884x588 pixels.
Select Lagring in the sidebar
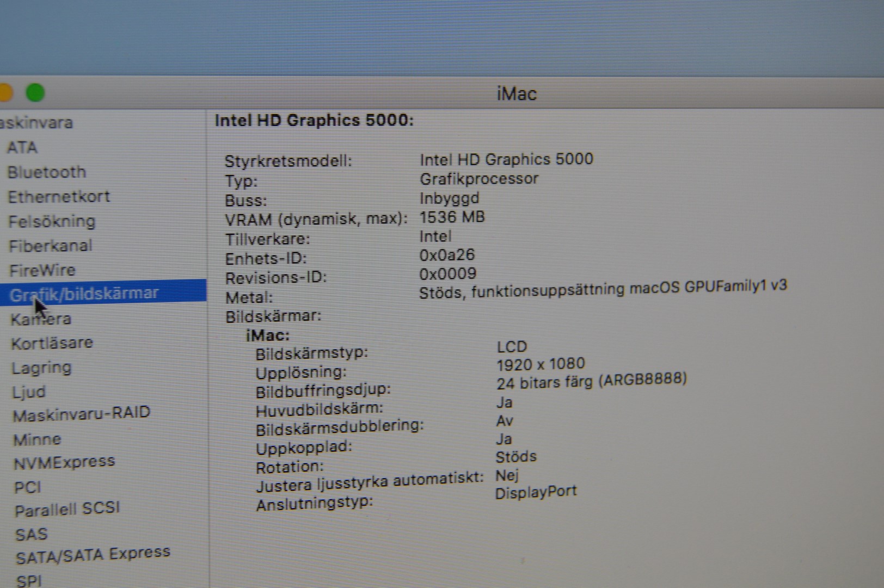coord(41,367)
